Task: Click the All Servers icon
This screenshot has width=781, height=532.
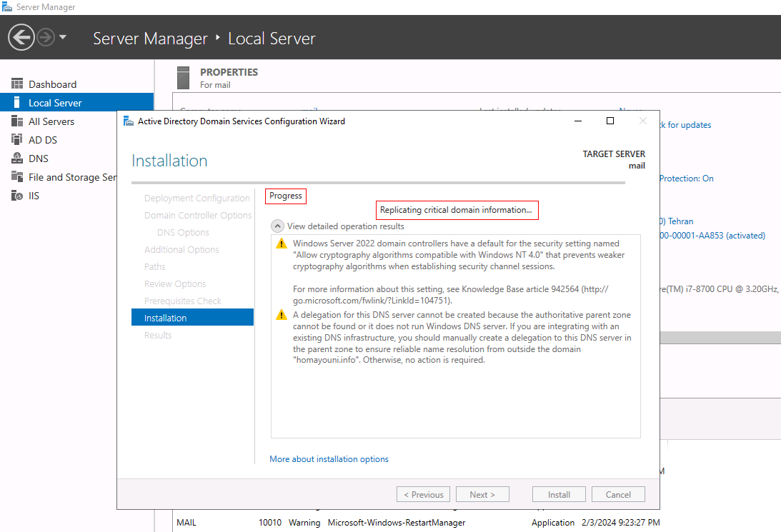Action: click(17, 121)
